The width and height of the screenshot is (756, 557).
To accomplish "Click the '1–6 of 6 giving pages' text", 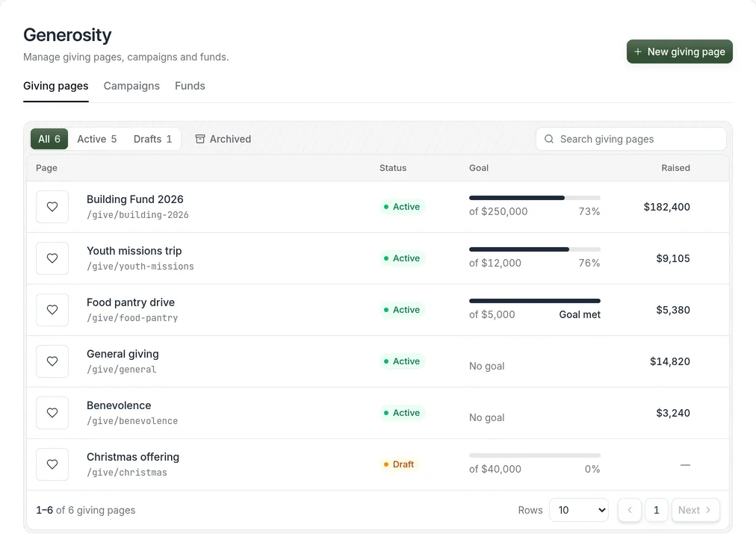I will point(86,510).
